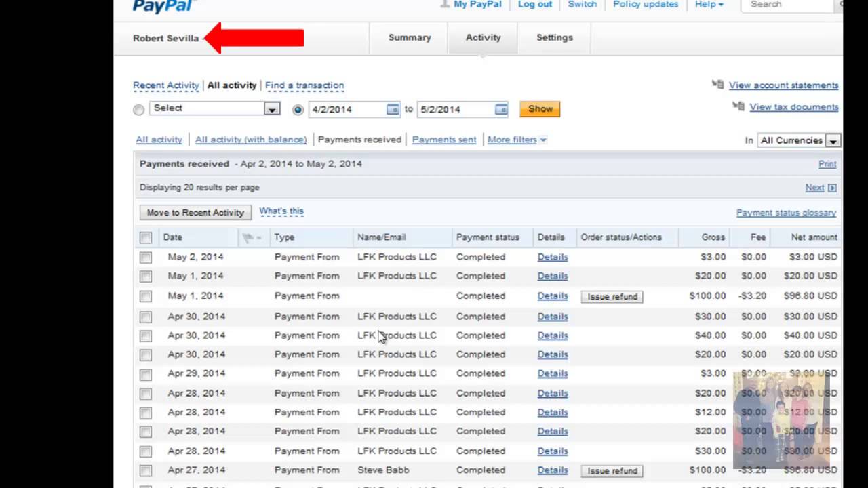Viewport: 868px width, 488px height.
Task: Open Payment status glossary
Action: pos(786,213)
